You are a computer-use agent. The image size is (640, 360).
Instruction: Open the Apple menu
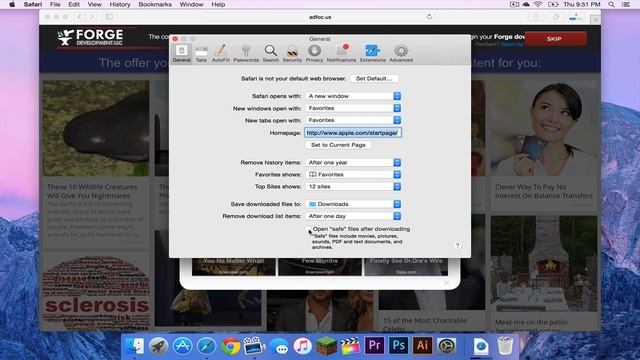pyautogui.click(x=12, y=4)
